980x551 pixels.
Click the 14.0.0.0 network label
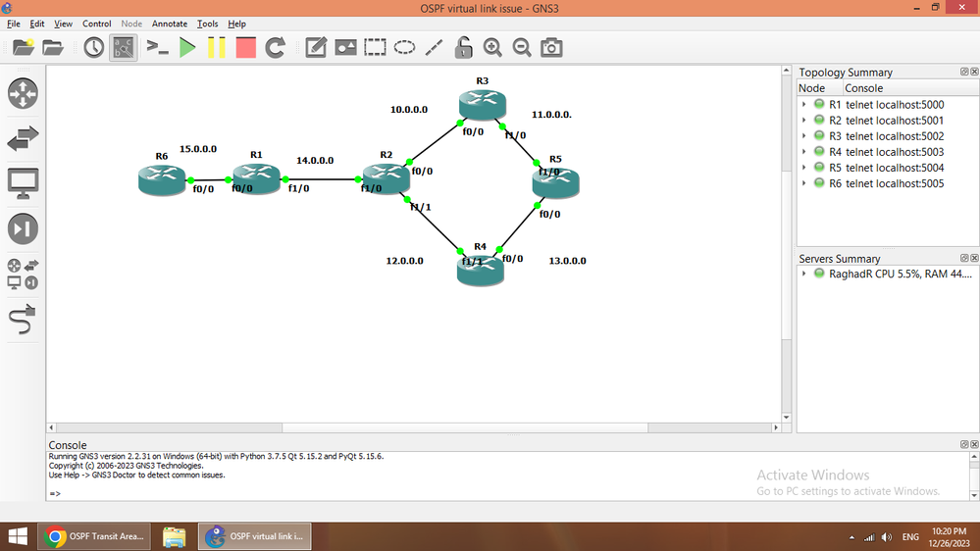pos(315,161)
